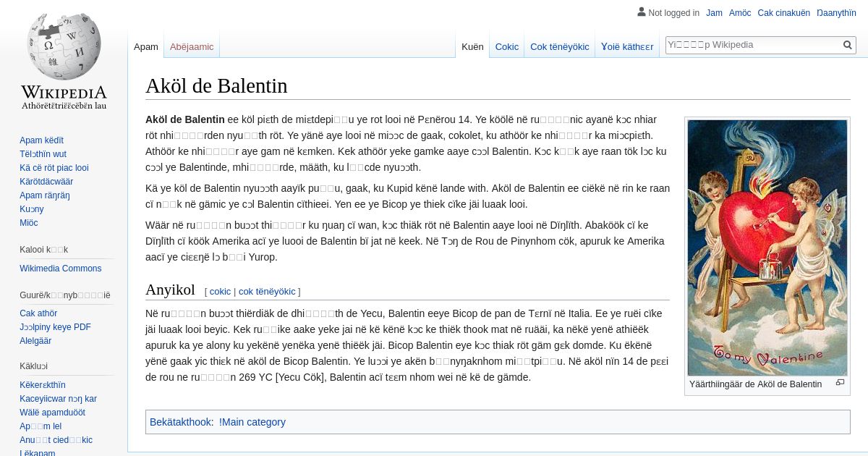Click the Wikipedia wordmark tagline text
Screen dimensions: 868x456
(64, 106)
